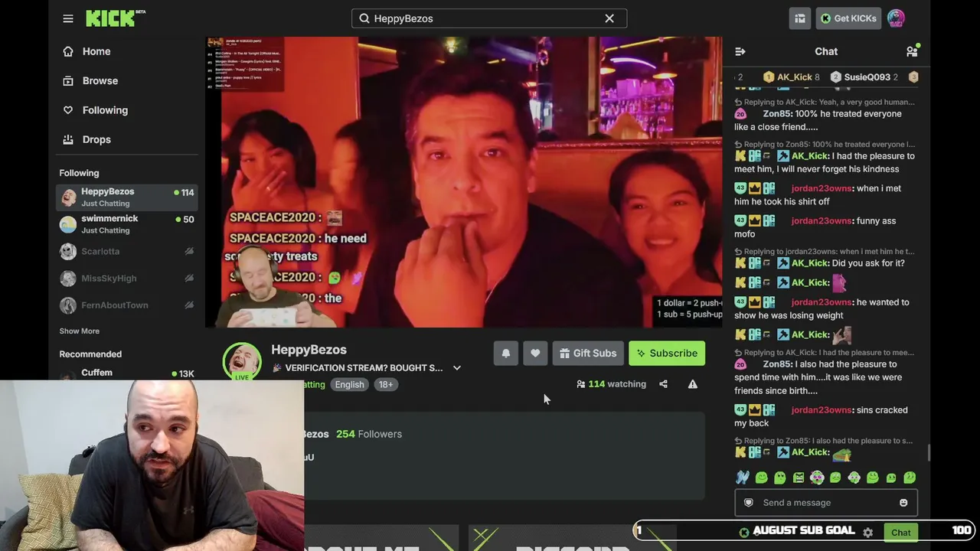Screen dimensions: 980x551
Task: Click the second quick emote in chat row
Action: (x=761, y=478)
